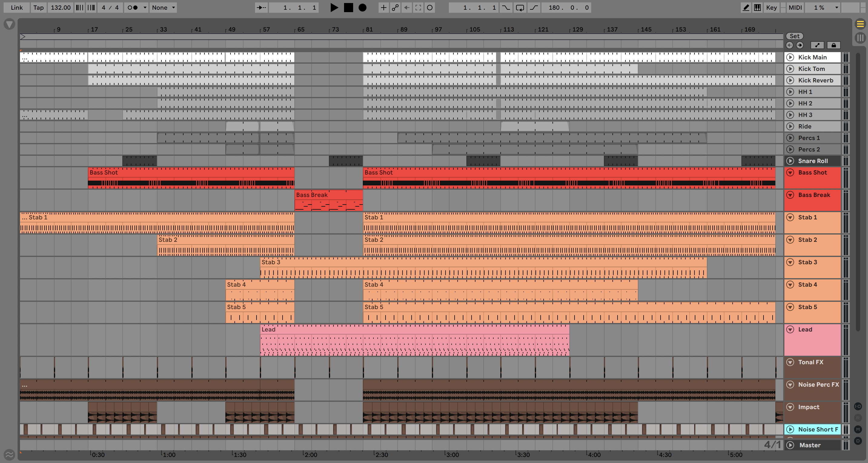Toggle the Link button
The height and width of the screenshot is (463, 868).
pyautogui.click(x=17, y=7)
